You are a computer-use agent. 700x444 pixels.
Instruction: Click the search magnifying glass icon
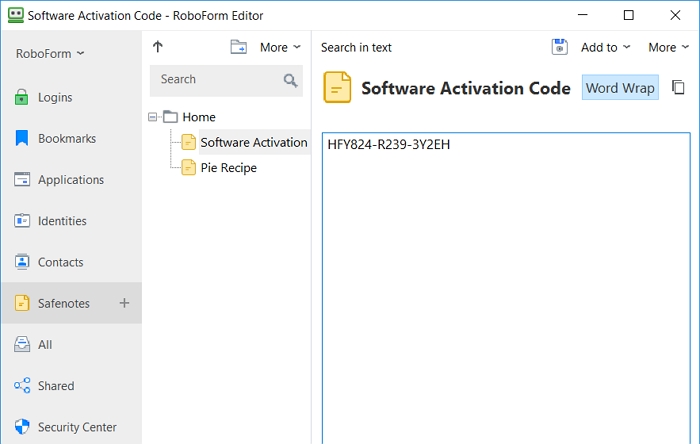point(290,80)
